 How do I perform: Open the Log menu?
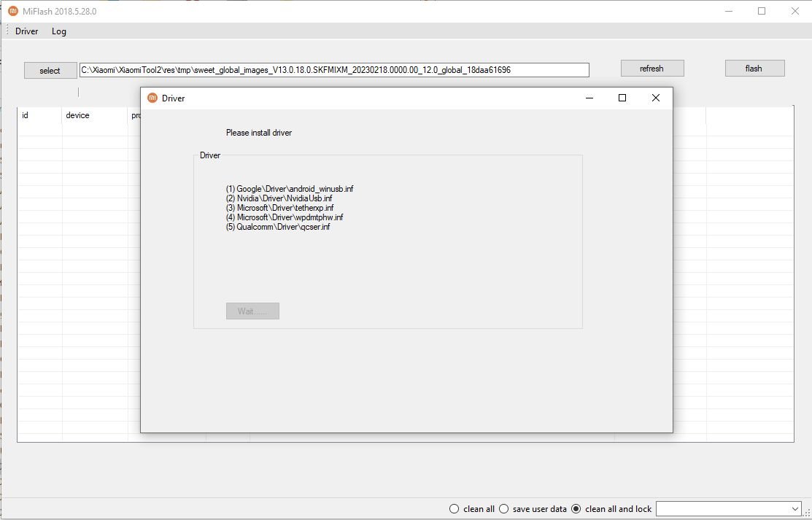click(59, 31)
